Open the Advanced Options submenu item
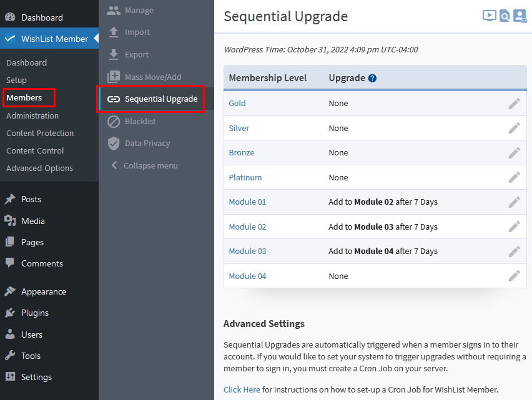The height and width of the screenshot is (400, 532). [39, 168]
